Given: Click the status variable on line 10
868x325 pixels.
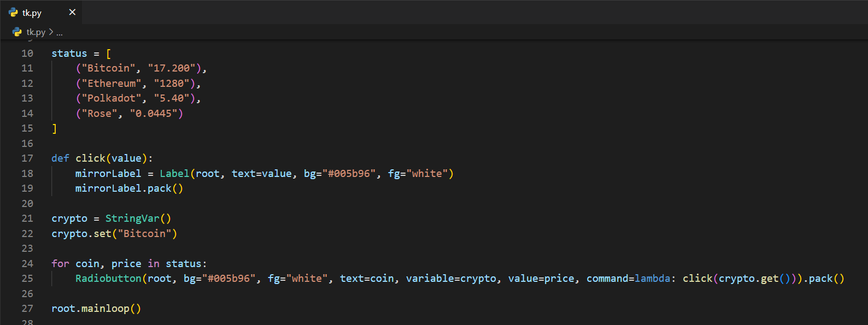Looking at the screenshot, I should [x=69, y=54].
